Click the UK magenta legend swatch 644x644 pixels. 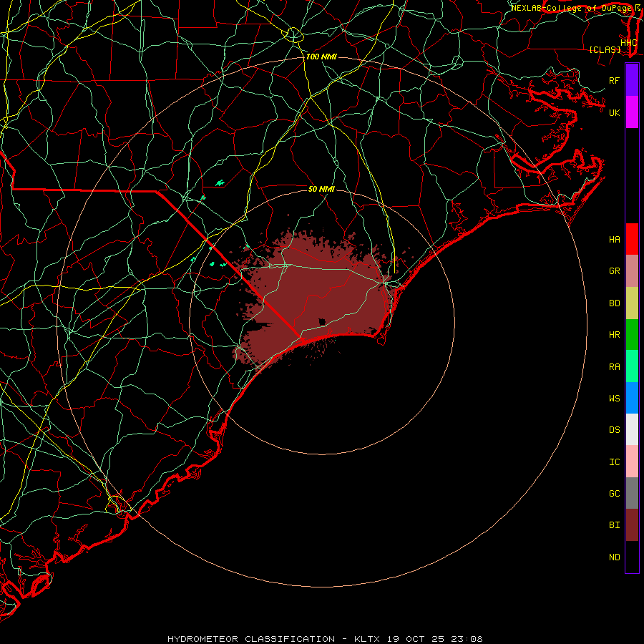(632, 112)
